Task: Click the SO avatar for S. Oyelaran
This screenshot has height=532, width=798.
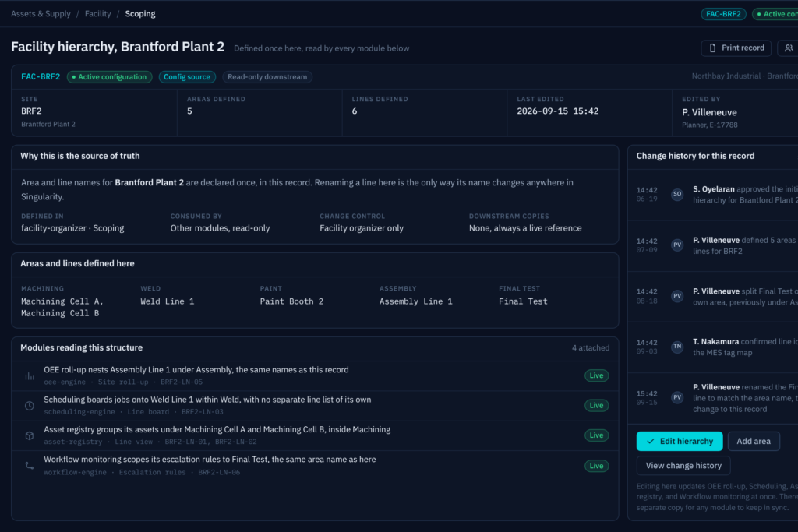Action: tap(677, 194)
